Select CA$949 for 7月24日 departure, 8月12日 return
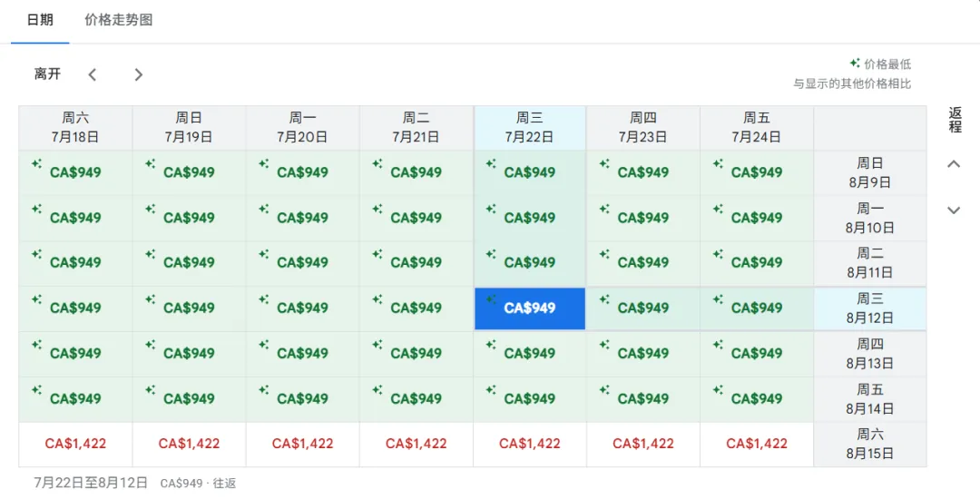This screenshot has height=499, width=980. pos(757,308)
